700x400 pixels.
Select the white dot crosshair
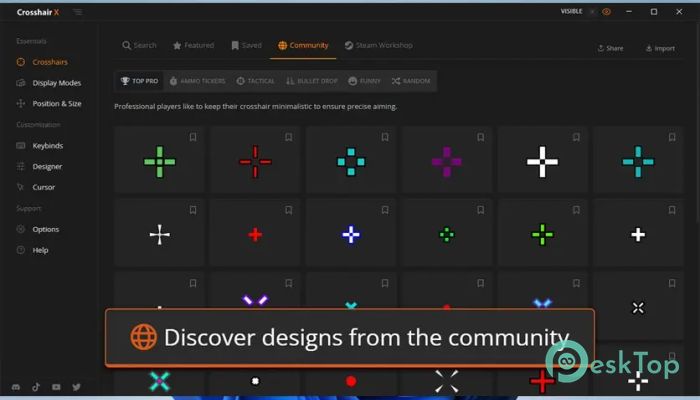coord(255,381)
